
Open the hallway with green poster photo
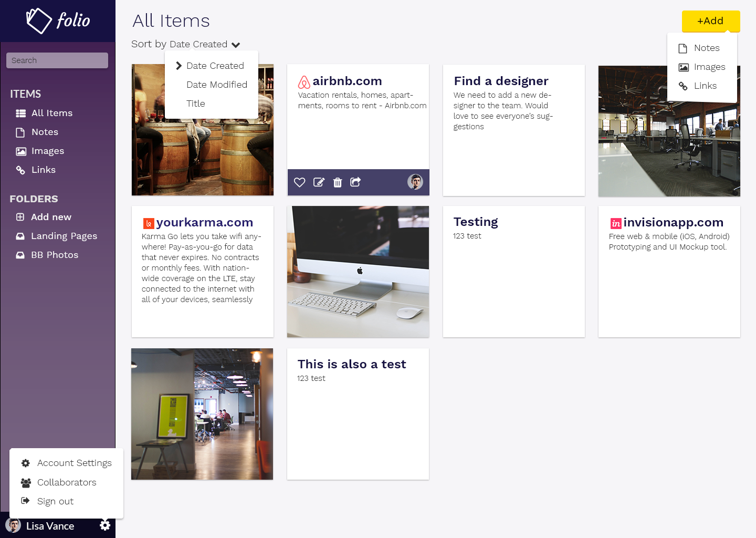202,414
